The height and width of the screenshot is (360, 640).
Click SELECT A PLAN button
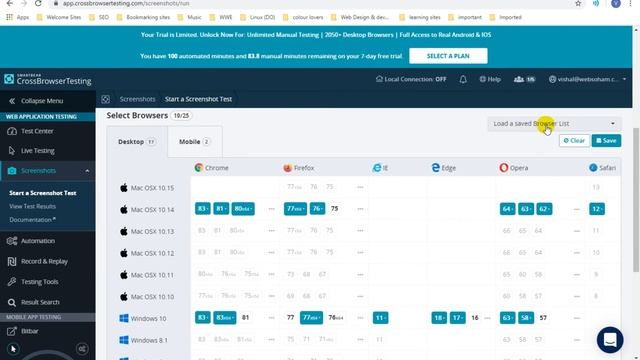[x=448, y=56]
